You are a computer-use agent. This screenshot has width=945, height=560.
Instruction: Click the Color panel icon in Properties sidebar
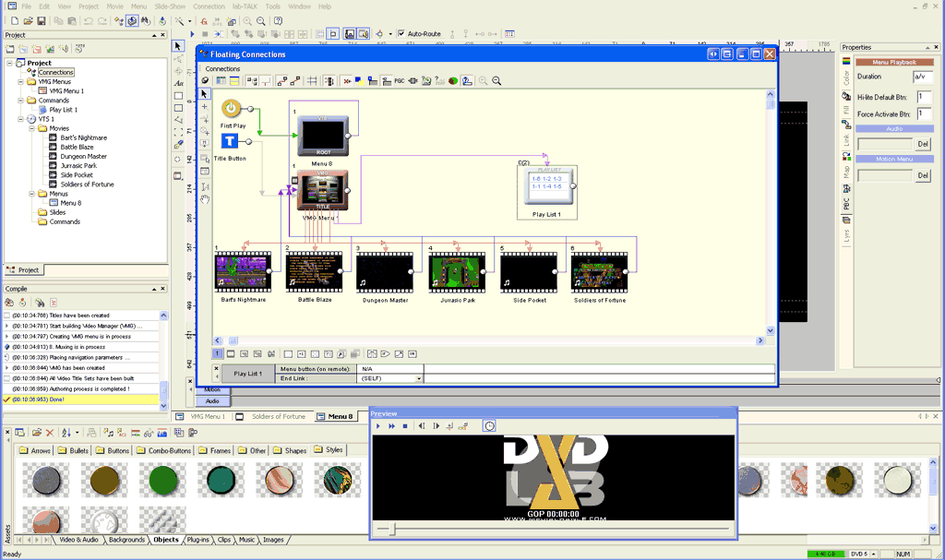pos(846,62)
